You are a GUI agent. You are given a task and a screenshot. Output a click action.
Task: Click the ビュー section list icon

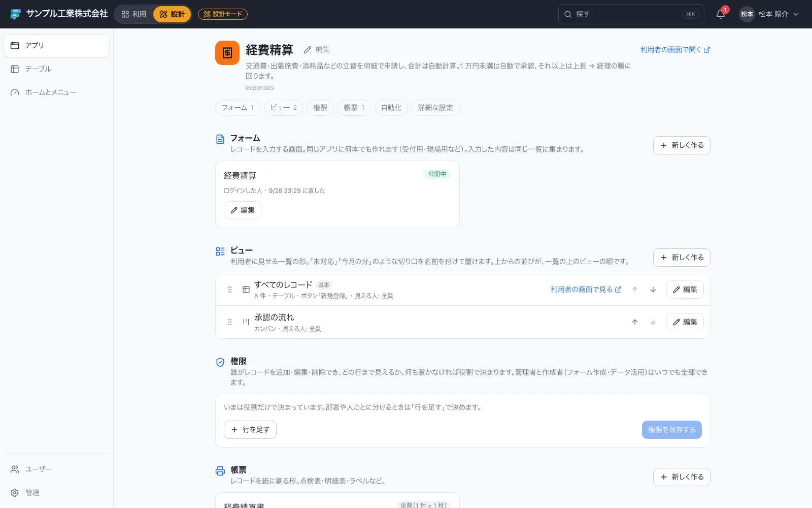(220, 251)
